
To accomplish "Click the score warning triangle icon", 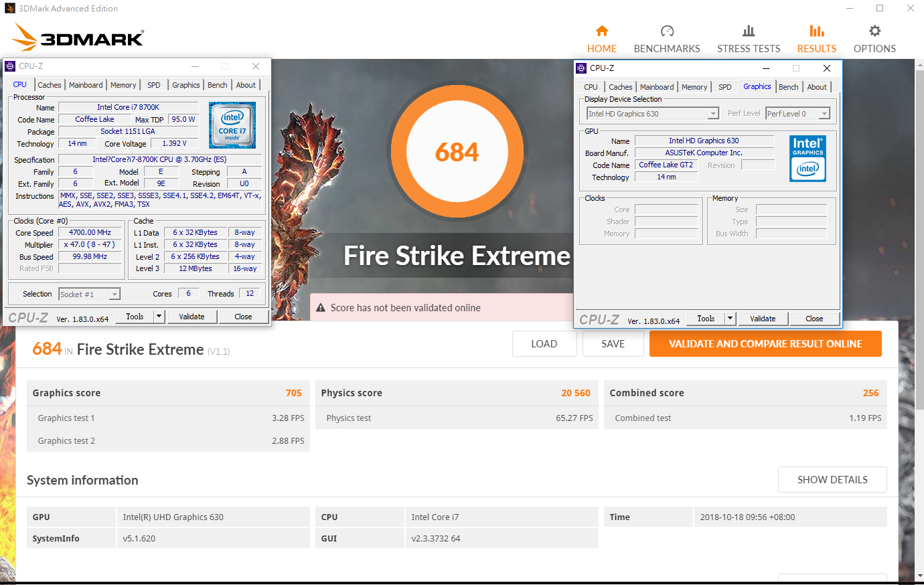I will [x=320, y=308].
